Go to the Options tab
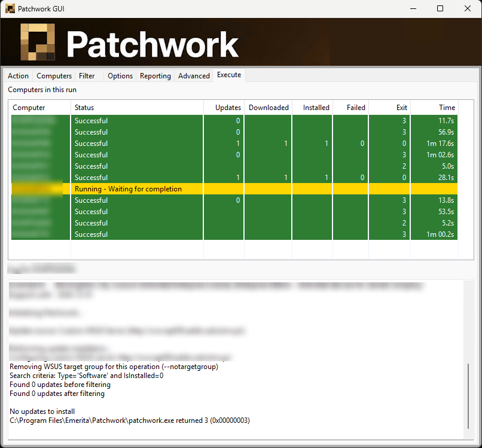This screenshot has height=448, width=482. 120,75
